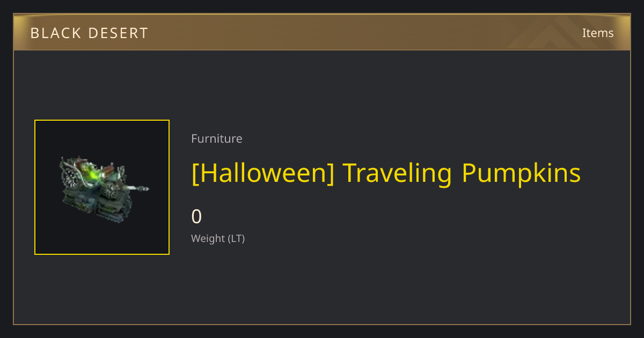Screen dimensions: 644x338
Task: Click the [Halloween] Traveling Pumpkins title
Action: [x=386, y=173]
